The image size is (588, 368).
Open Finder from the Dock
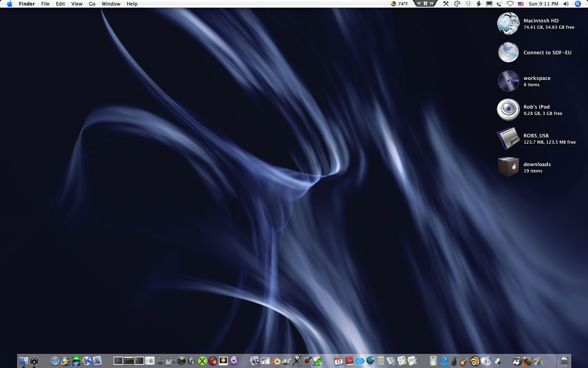click(x=23, y=361)
